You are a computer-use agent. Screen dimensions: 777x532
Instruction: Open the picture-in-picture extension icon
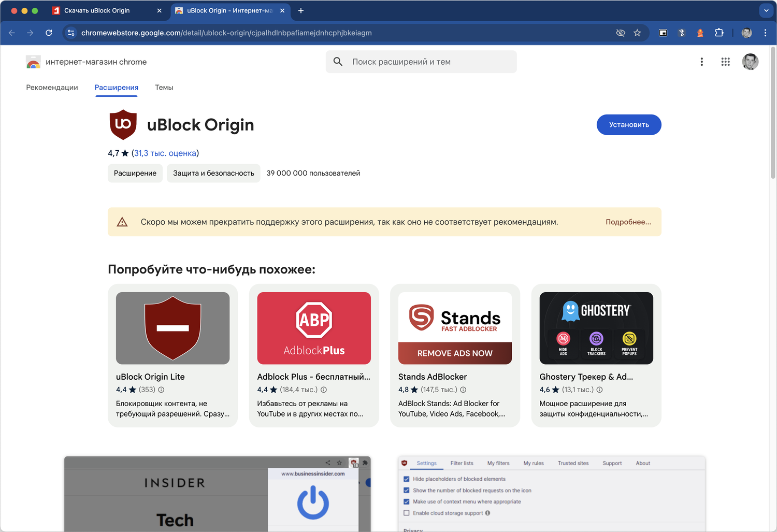tap(663, 33)
